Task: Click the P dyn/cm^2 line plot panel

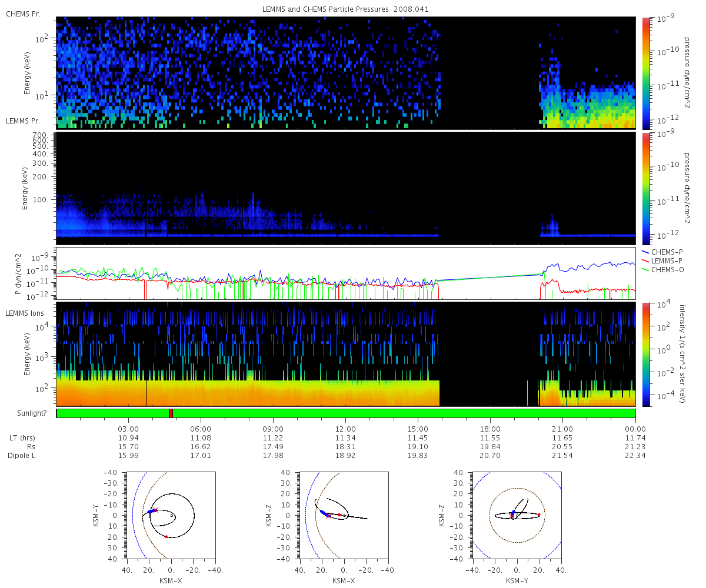Action: pyautogui.click(x=346, y=273)
